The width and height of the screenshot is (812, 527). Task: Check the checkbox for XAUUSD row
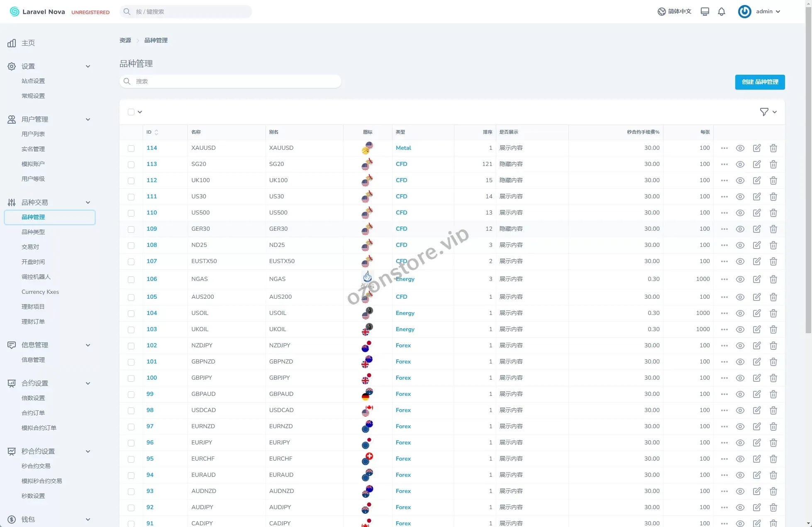(x=131, y=148)
